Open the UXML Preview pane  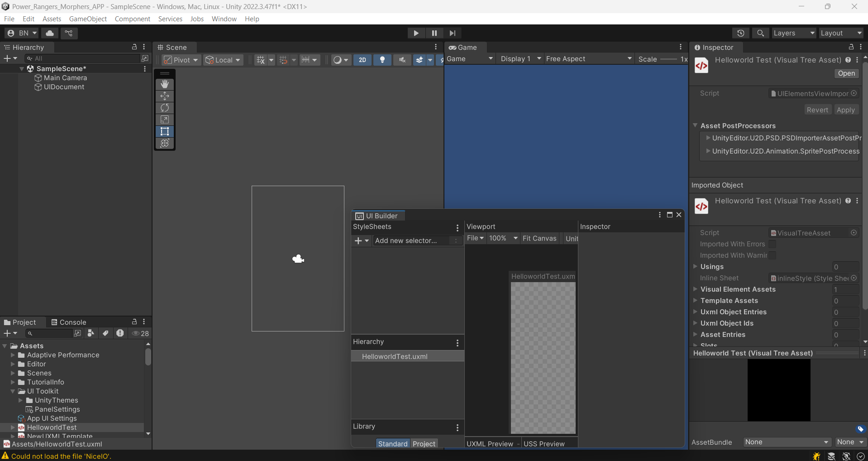490,444
